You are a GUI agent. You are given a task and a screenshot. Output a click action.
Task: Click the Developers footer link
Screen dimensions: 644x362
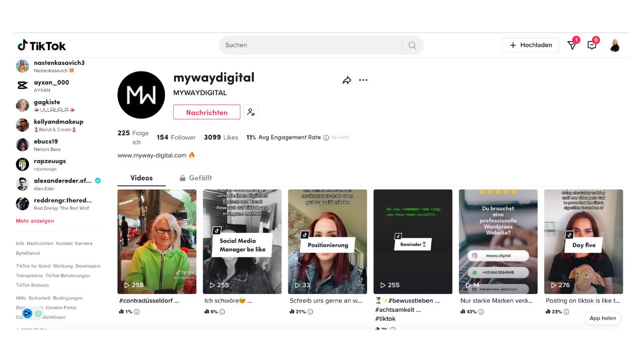pyautogui.click(x=88, y=266)
